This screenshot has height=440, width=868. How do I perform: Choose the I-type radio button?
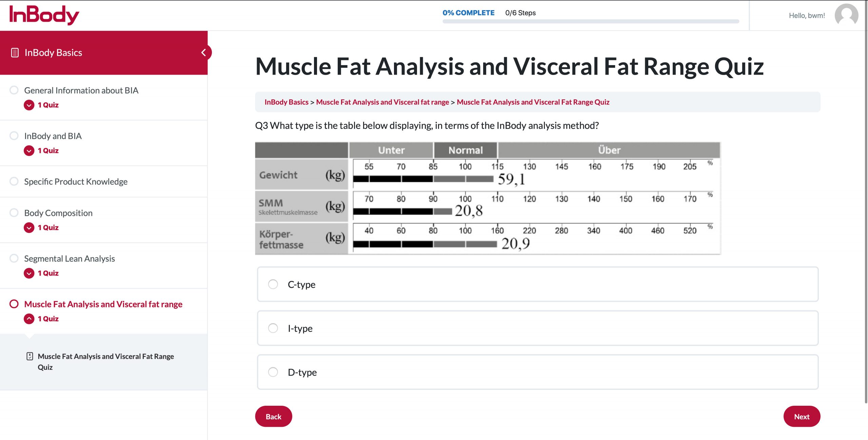(273, 328)
